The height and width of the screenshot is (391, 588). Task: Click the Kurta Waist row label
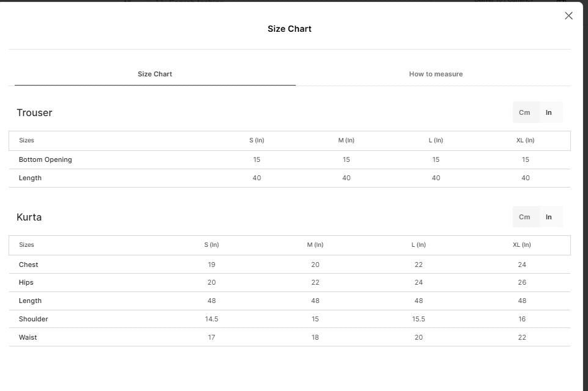[x=28, y=337]
